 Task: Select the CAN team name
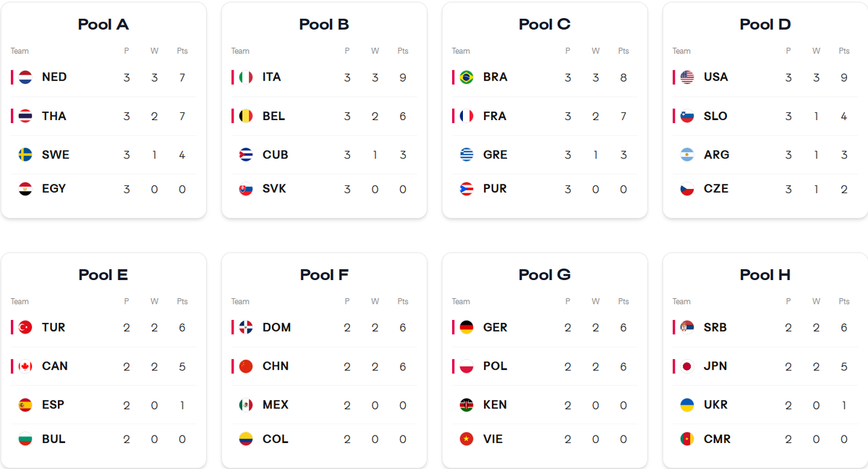55,366
